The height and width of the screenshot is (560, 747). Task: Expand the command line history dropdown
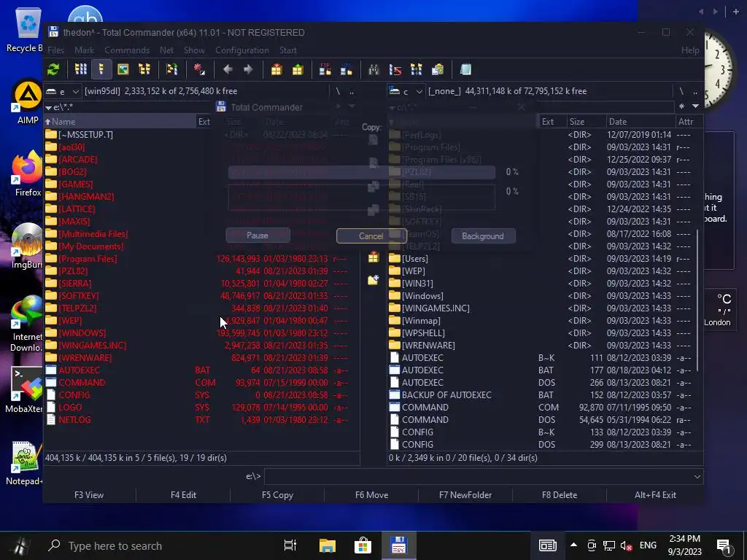point(697,477)
